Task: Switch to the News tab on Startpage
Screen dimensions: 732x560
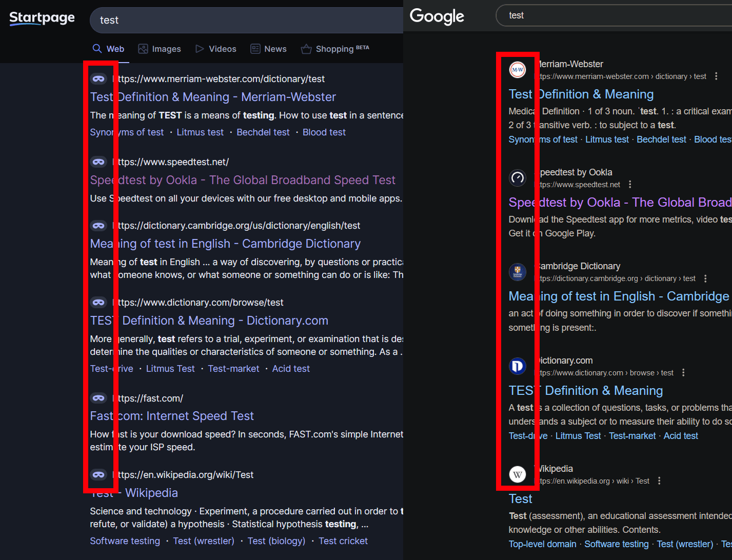Action: pyautogui.click(x=268, y=49)
